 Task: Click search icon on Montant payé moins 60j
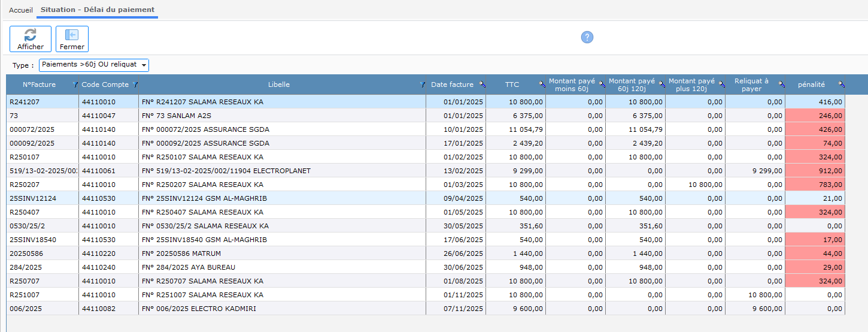pos(602,85)
